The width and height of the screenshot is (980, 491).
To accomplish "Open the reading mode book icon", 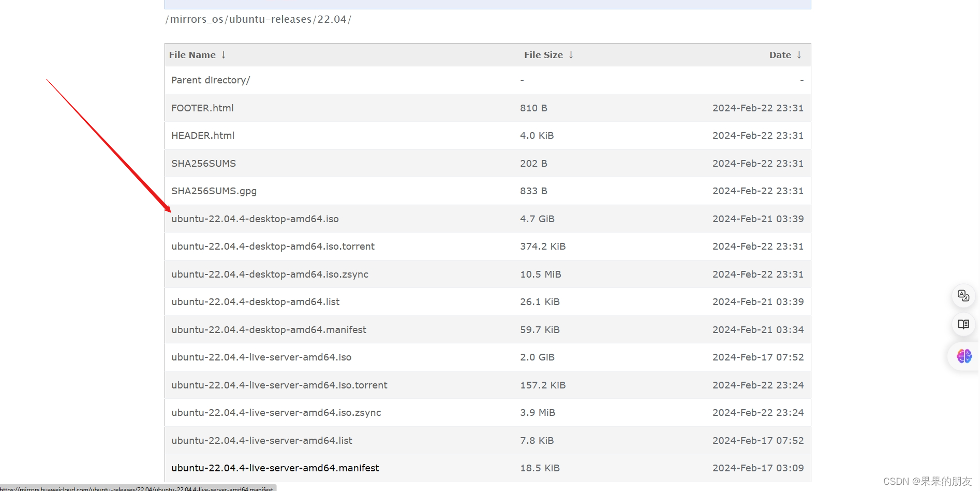I will [962, 325].
